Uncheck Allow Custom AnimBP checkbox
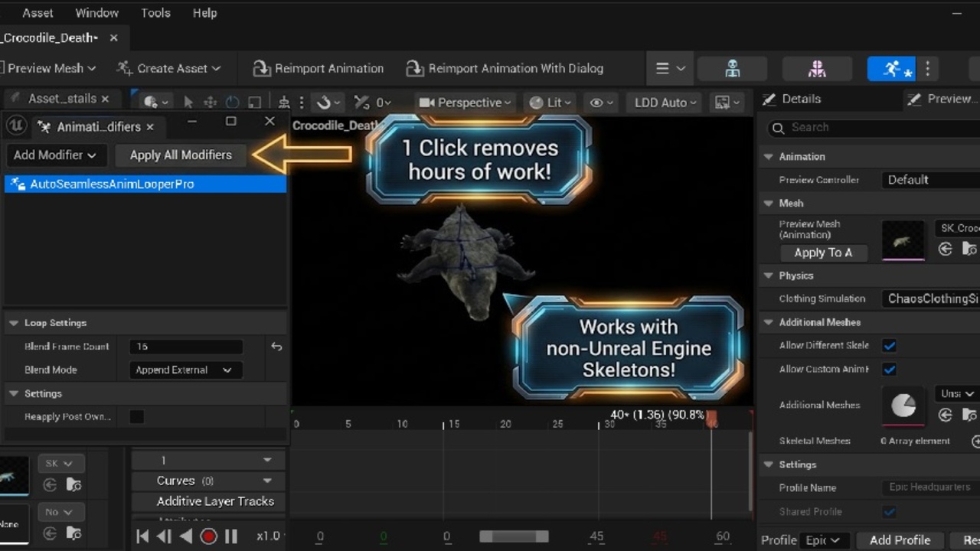Image resolution: width=980 pixels, height=551 pixels. click(889, 369)
